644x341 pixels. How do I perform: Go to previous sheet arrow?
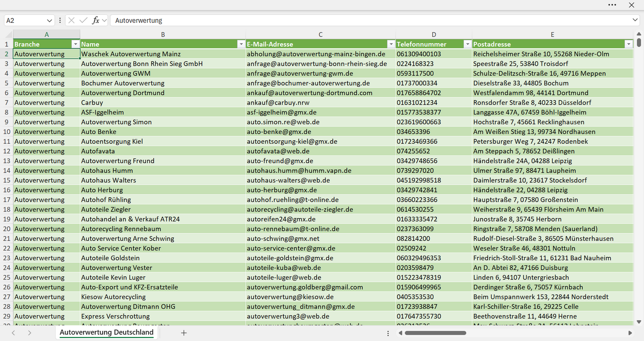click(13, 333)
